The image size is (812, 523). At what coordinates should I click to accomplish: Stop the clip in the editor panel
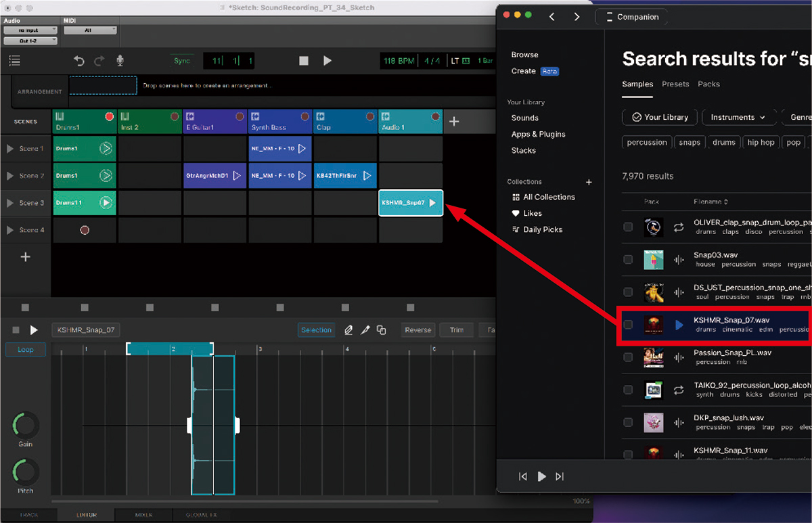pyautogui.click(x=16, y=330)
